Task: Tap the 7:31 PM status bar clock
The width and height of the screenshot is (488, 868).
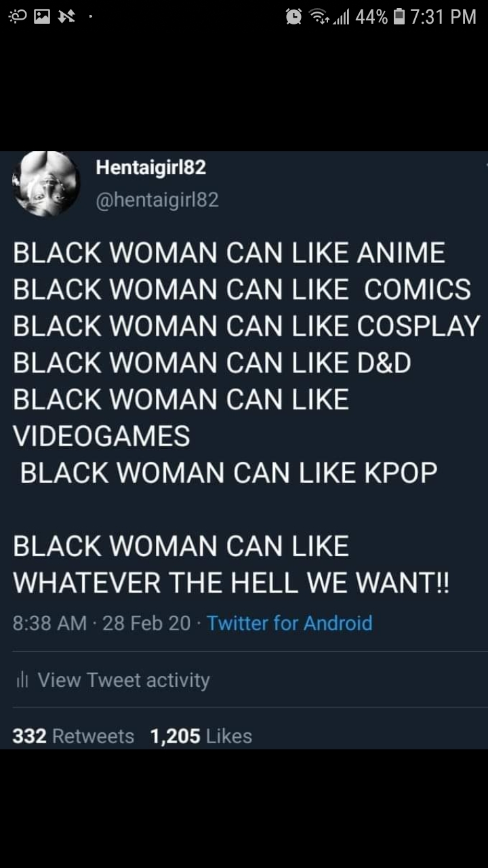Action: (444, 17)
